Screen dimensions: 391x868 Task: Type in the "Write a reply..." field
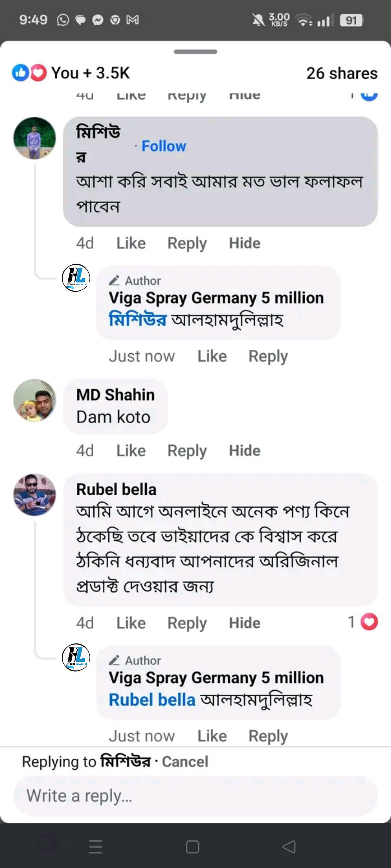(195, 796)
